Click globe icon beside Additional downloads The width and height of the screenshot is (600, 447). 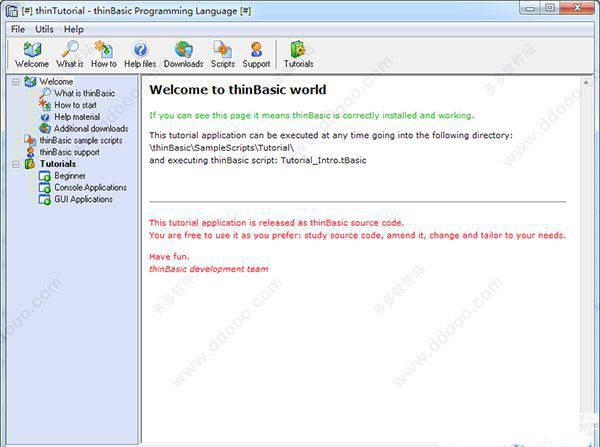tap(45, 129)
